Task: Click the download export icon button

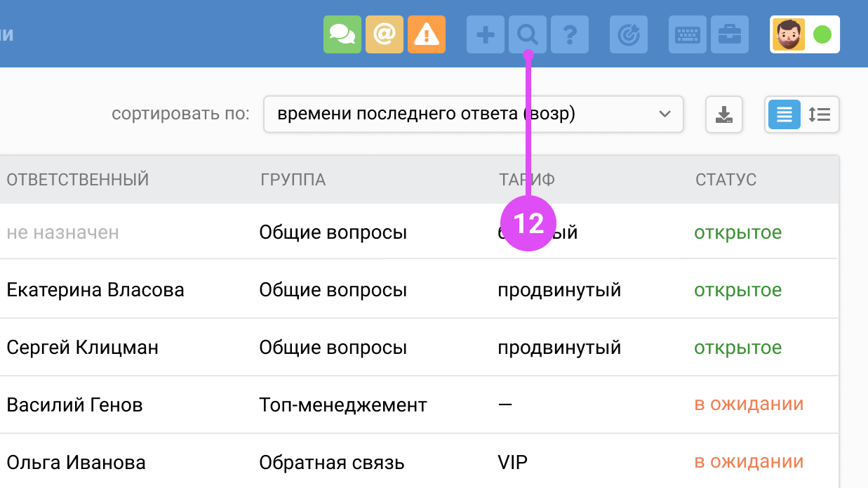Action: (x=723, y=114)
